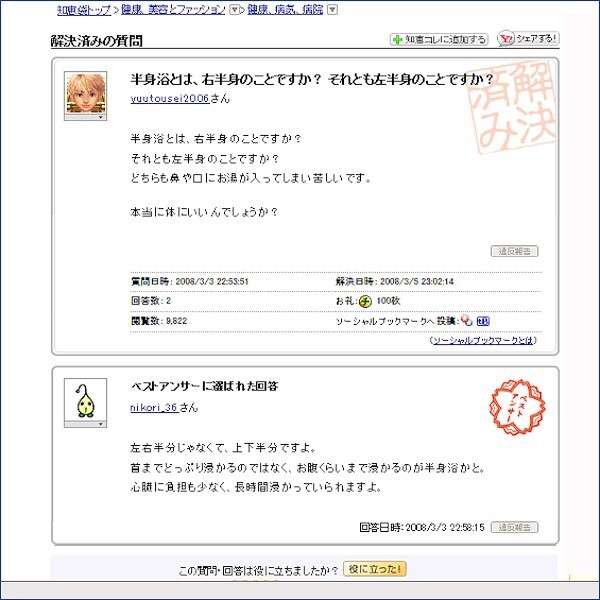Open the nikori_36 user profile link
This screenshot has height=600, width=600.
(x=154, y=408)
